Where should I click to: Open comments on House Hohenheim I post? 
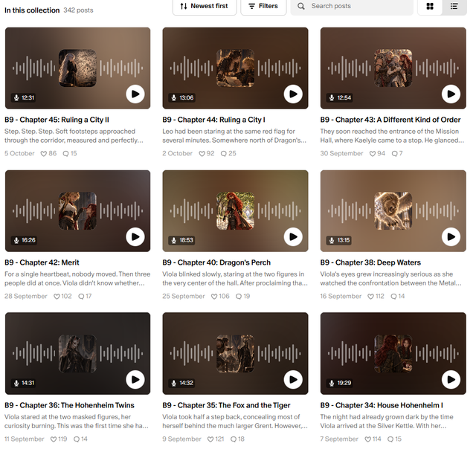(390, 439)
